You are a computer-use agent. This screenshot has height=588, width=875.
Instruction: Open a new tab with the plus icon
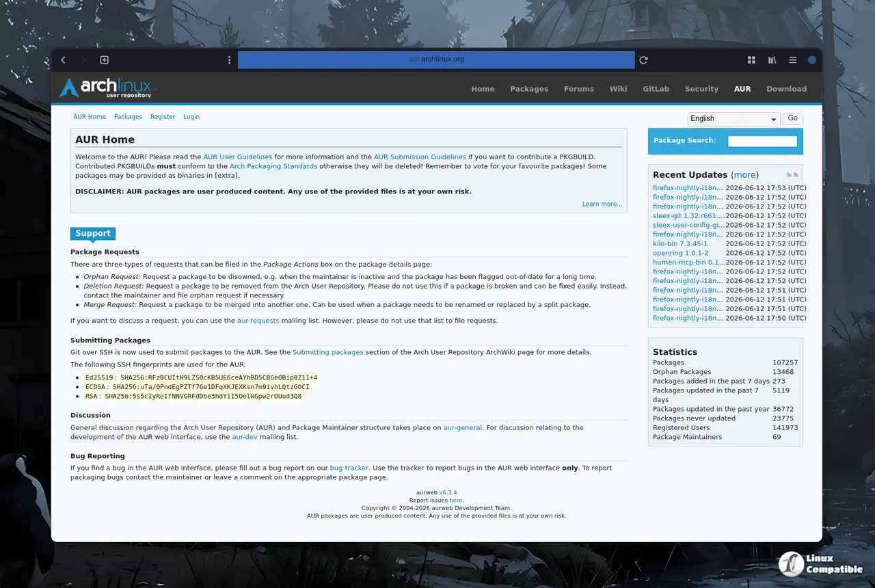pyautogui.click(x=105, y=60)
